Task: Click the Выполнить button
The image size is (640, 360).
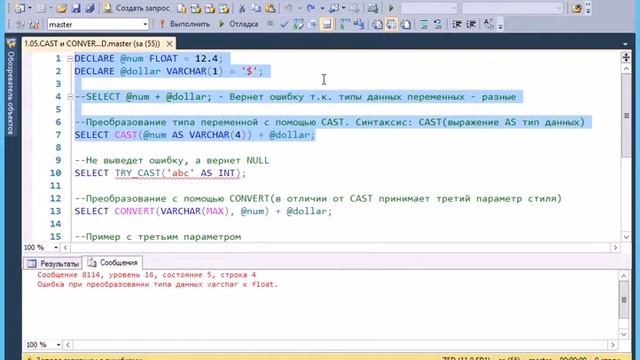Action: click(184, 24)
